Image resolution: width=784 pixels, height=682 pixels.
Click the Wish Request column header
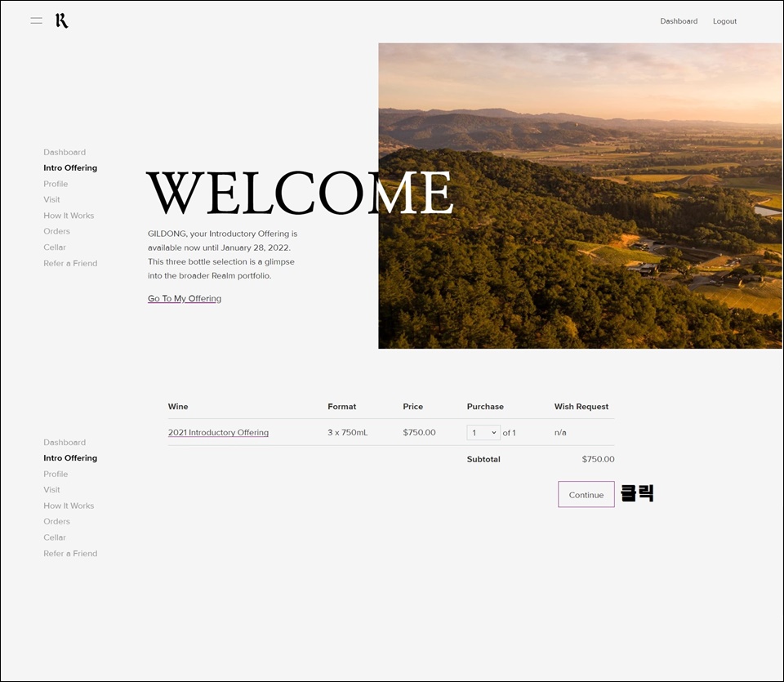[x=581, y=407]
